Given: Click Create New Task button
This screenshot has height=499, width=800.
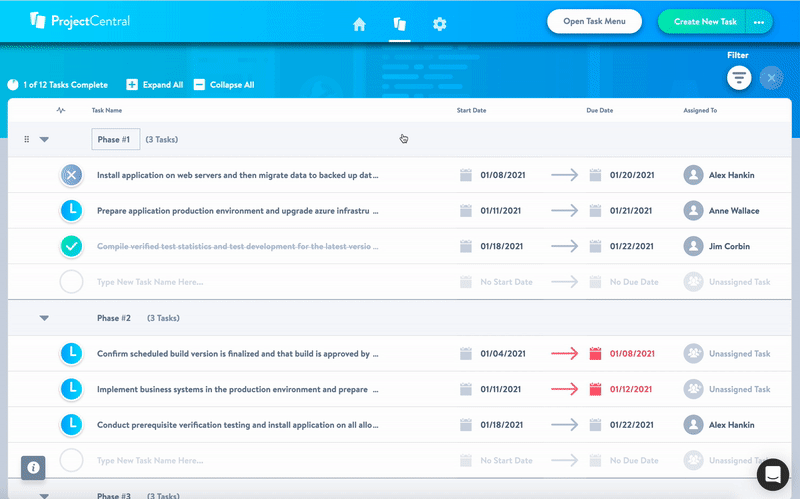Looking at the screenshot, I should pos(703,22).
